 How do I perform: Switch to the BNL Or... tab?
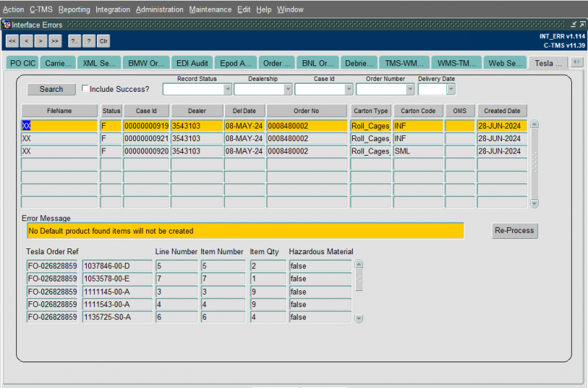[x=318, y=63]
